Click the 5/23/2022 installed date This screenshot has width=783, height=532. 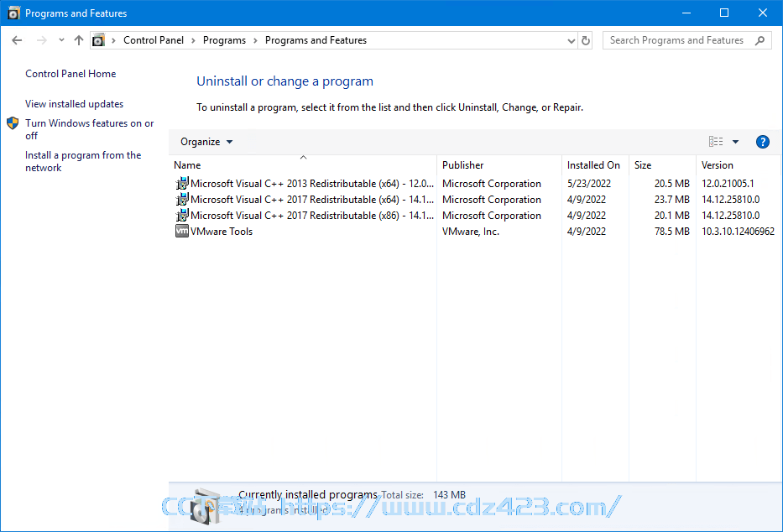(x=589, y=184)
